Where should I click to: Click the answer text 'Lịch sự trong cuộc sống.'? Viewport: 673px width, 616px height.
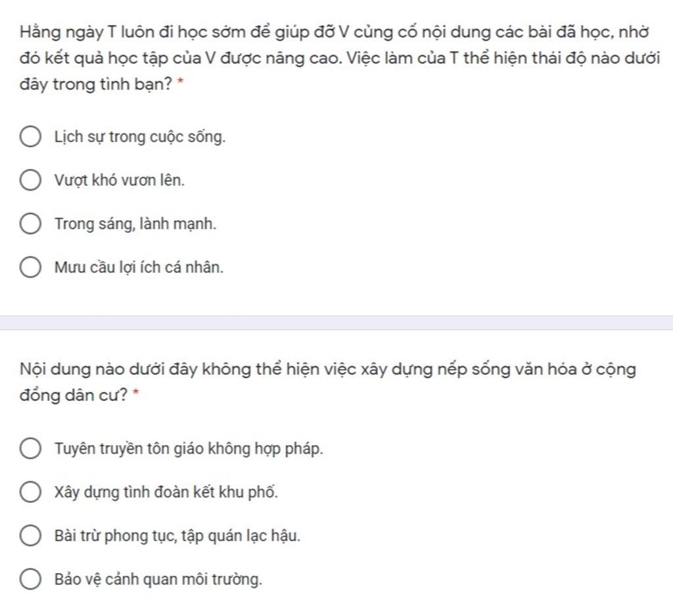pyautogui.click(x=140, y=137)
